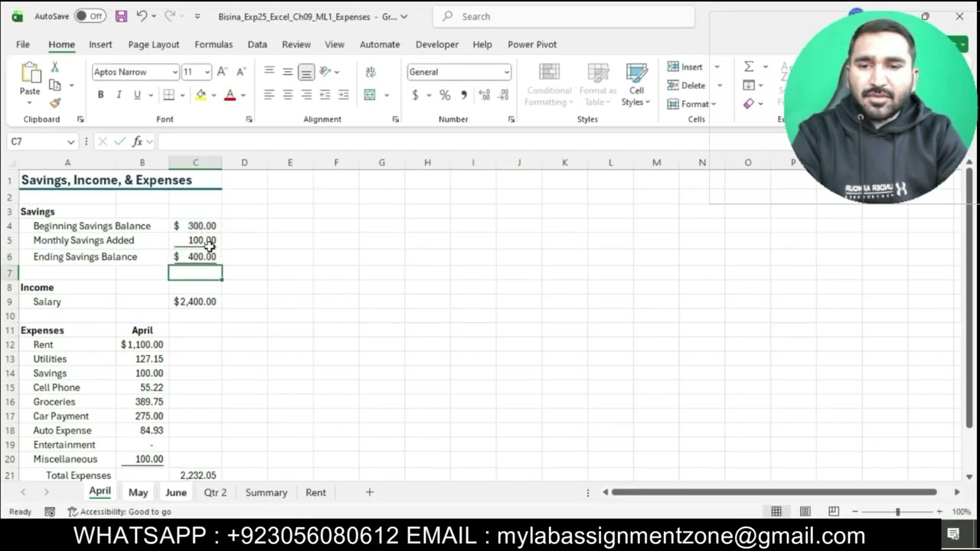Image resolution: width=980 pixels, height=551 pixels.
Task: Switch to Normal view in status bar
Action: click(x=776, y=511)
